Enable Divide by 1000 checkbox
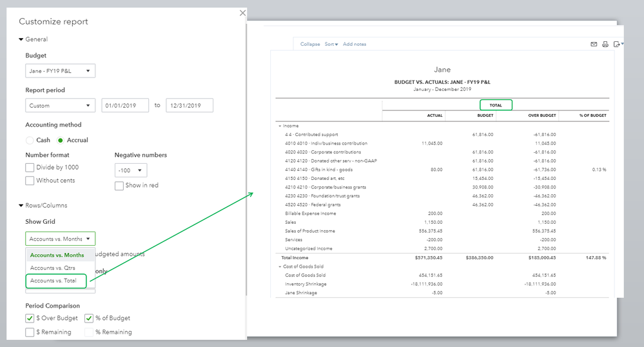 30,167
